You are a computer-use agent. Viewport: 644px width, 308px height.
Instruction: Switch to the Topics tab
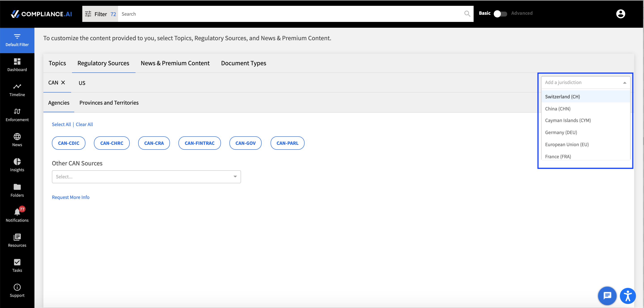coord(57,63)
